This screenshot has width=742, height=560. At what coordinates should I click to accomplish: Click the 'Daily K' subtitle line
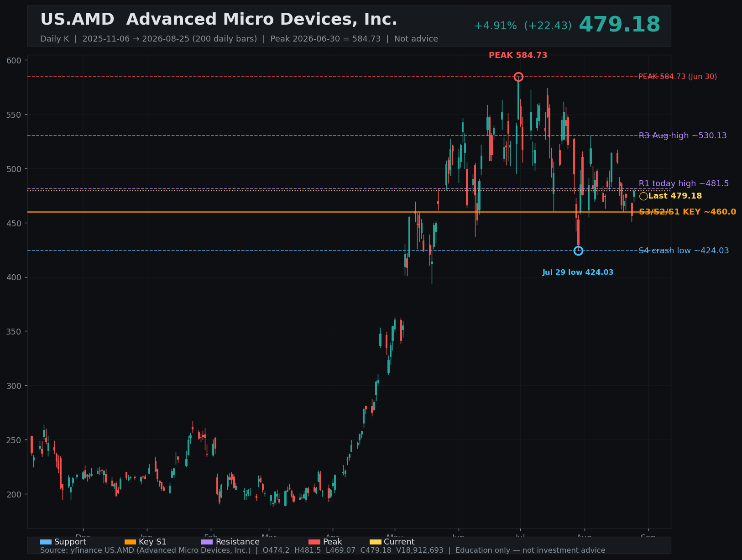click(239, 39)
